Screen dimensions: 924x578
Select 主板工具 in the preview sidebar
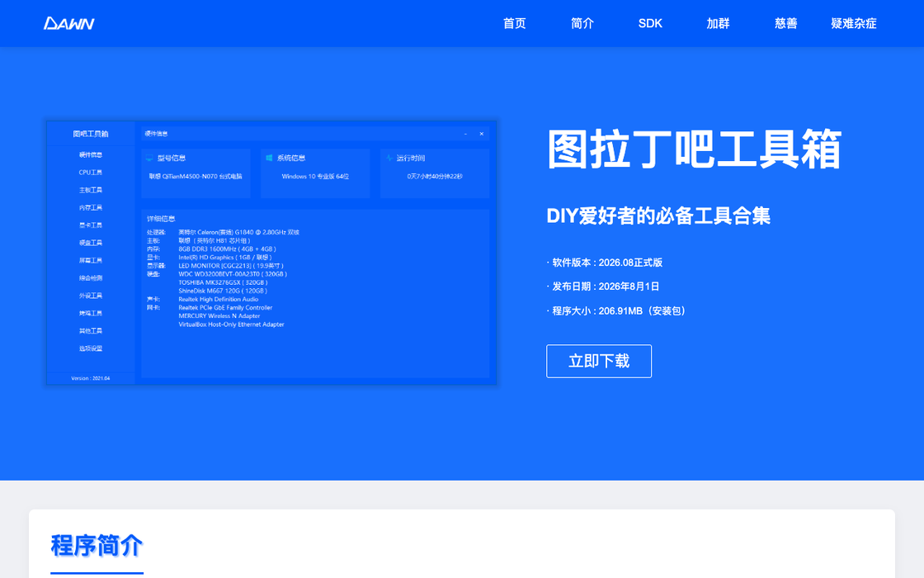pyautogui.click(x=91, y=191)
